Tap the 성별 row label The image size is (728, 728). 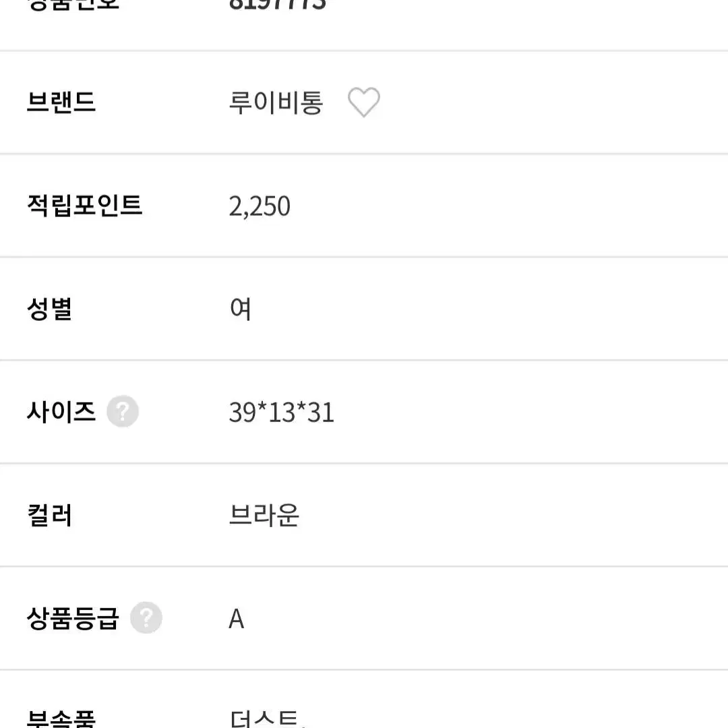click(x=50, y=309)
